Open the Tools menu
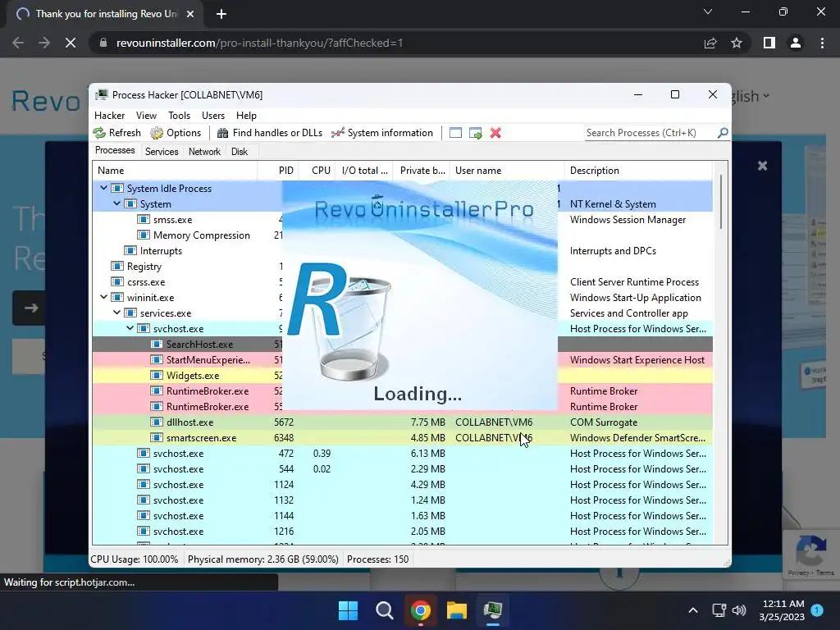Viewport: 840px width, 630px height. pos(179,115)
